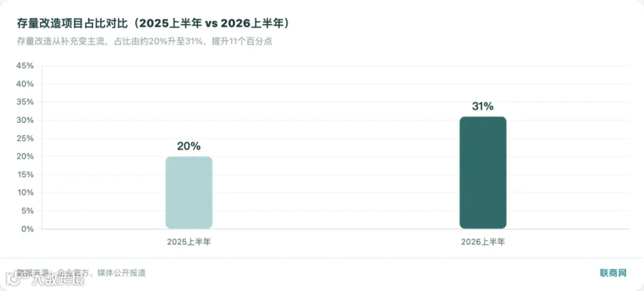The image size is (644, 291).
Task: Click the 大数跨境 watermark logo
Action: [x=45, y=280]
